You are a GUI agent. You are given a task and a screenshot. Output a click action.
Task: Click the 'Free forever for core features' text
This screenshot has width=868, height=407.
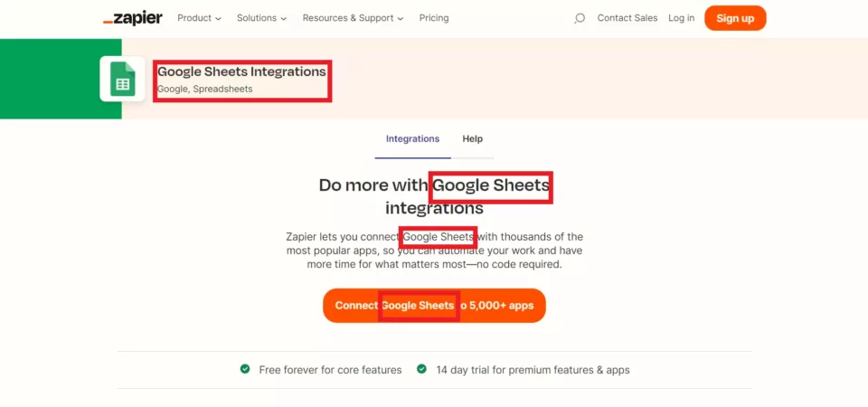tap(330, 370)
